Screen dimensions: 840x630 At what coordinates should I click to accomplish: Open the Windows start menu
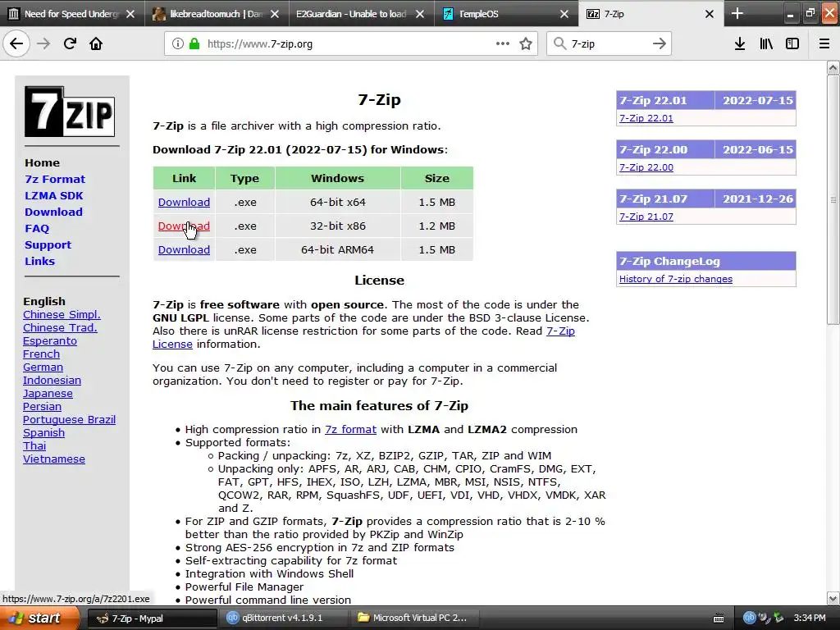click(x=39, y=618)
